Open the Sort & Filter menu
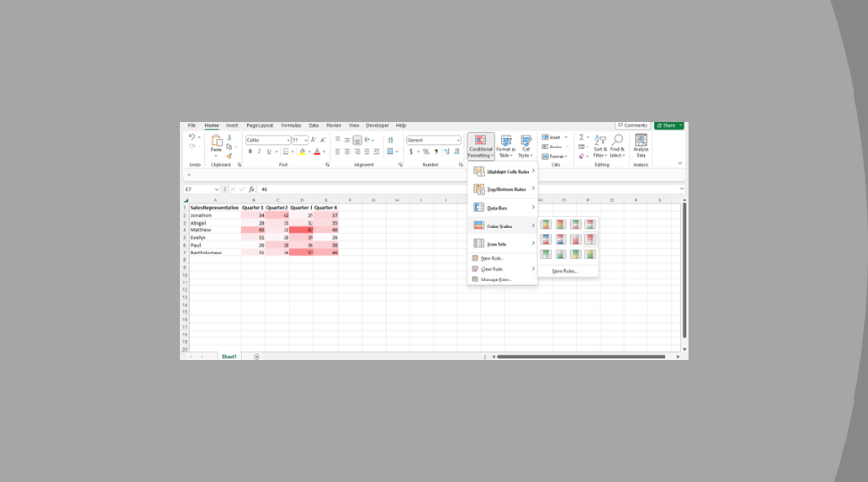 click(x=600, y=147)
